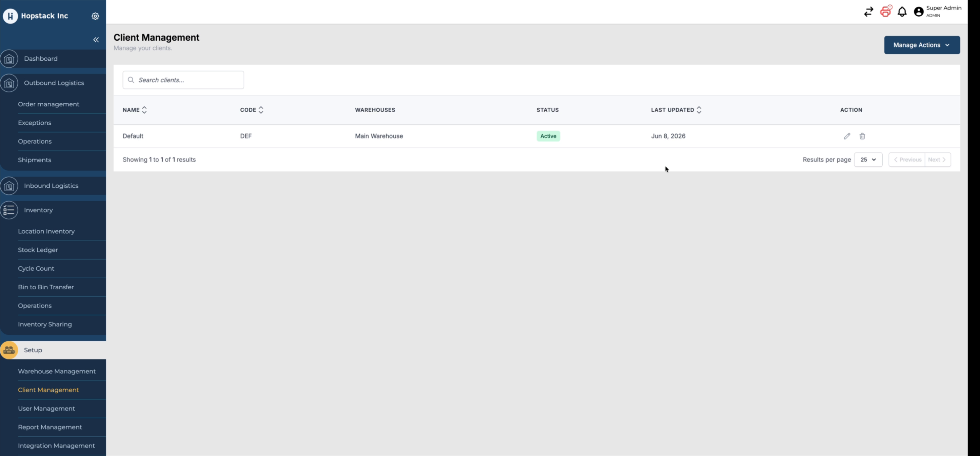980x456 pixels.
Task: Open Order management
Action: coord(48,104)
